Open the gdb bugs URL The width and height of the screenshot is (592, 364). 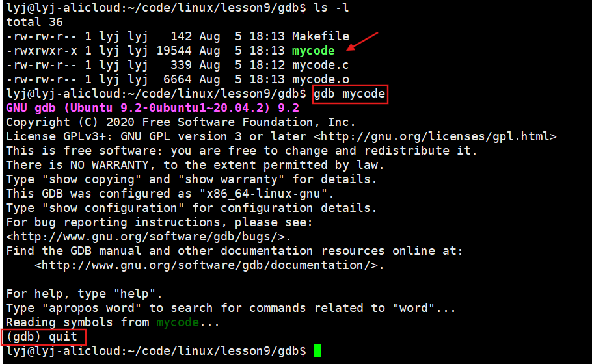click(x=145, y=237)
